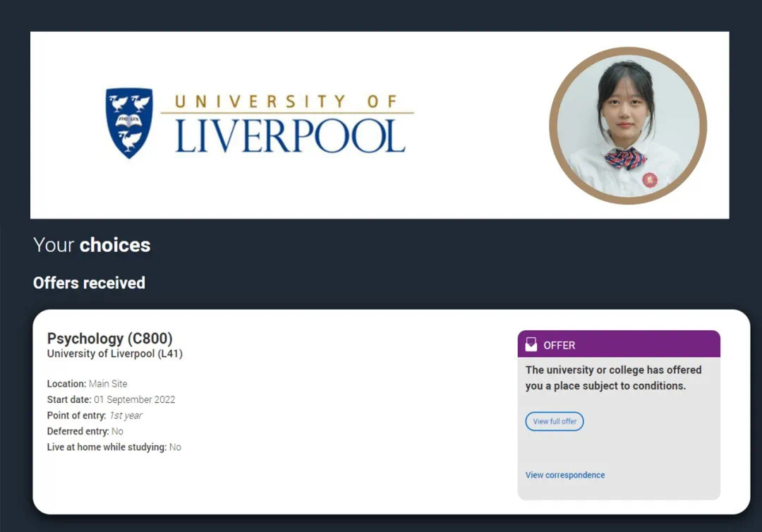This screenshot has height=532, width=762.
Task: Click the University of Liverpool crest logo
Action: point(129,123)
